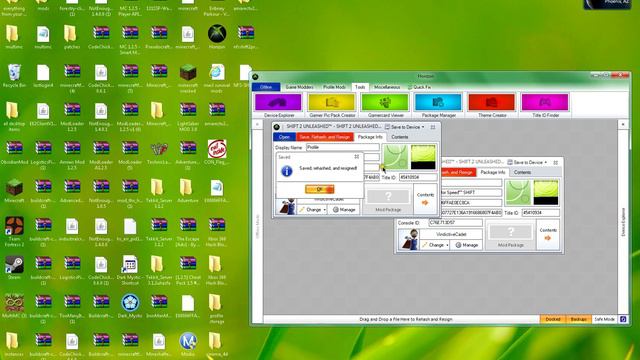
Task: Close the Saved message dialog
Action: click(x=356, y=156)
